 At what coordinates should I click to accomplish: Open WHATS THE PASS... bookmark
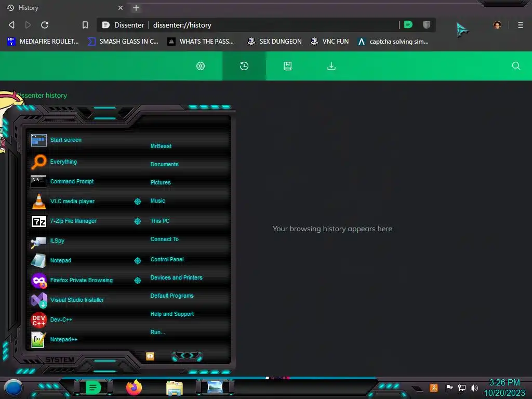(x=201, y=42)
